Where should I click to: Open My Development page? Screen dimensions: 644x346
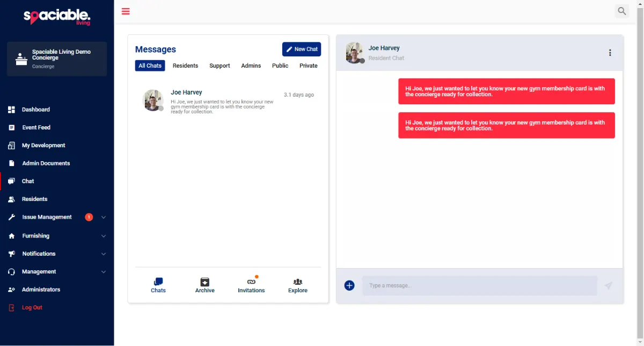click(43, 146)
